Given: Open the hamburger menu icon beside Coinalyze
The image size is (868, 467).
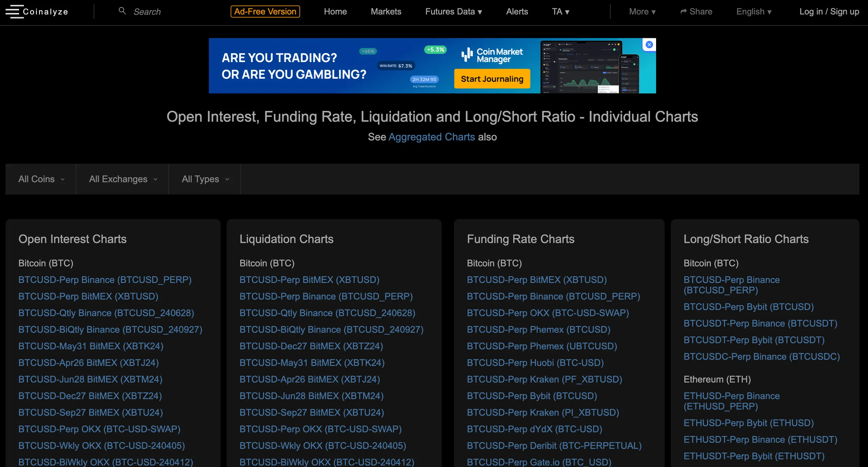Looking at the screenshot, I should click(x=14, y=12).
